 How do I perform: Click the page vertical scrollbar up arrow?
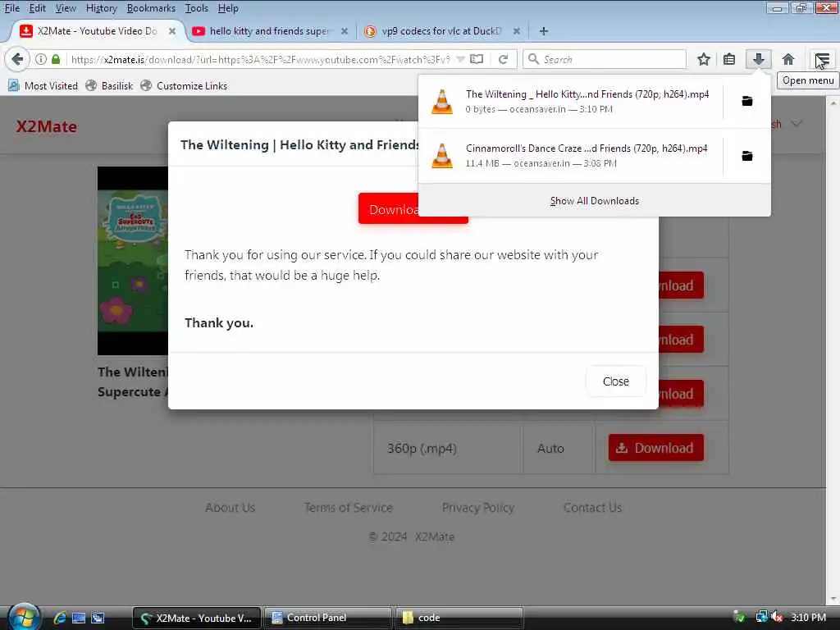(x=834, y=102)
